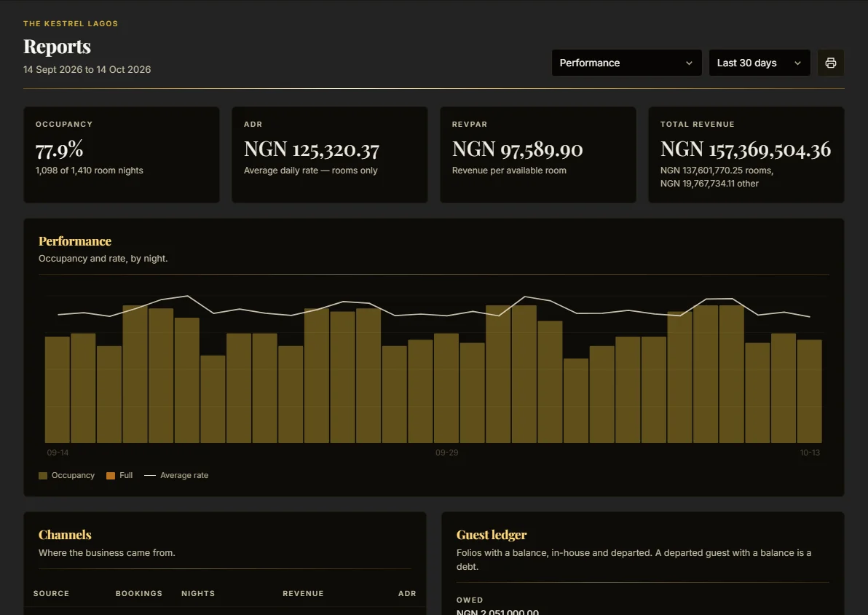
Task: Click the NIGHTS column header
Action: pyautogui.click(x=198, y=593)
